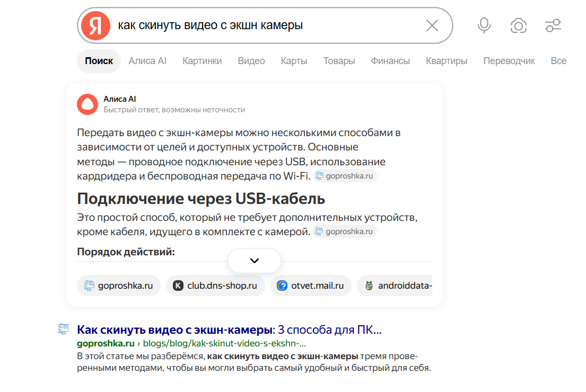Image resolution: width=586 pixels, height=392 pixels.
Task: Click green goproshka.ru domain in result URL
Action: point(106,343)
